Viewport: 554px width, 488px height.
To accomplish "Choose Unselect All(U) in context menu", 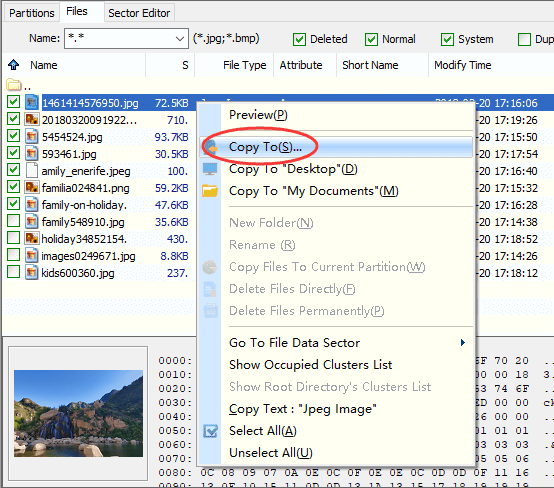I will [271, 453].
